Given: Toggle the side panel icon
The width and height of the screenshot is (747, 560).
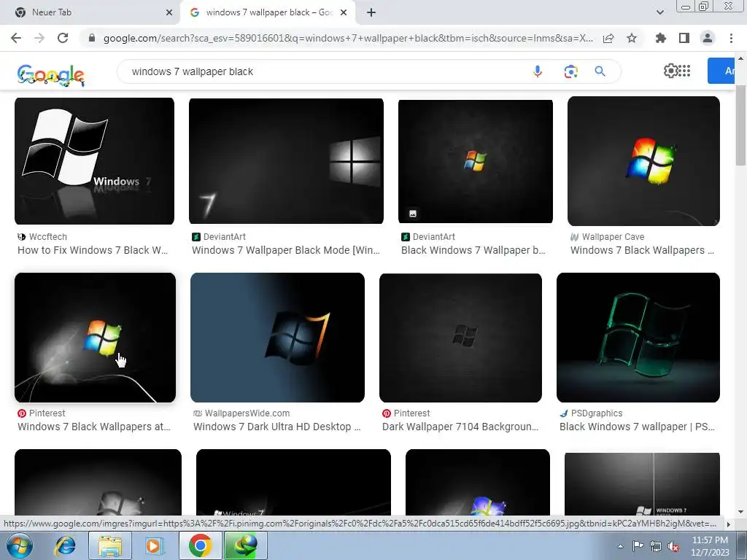Looking at the screenshot, I should pos(684,38).
